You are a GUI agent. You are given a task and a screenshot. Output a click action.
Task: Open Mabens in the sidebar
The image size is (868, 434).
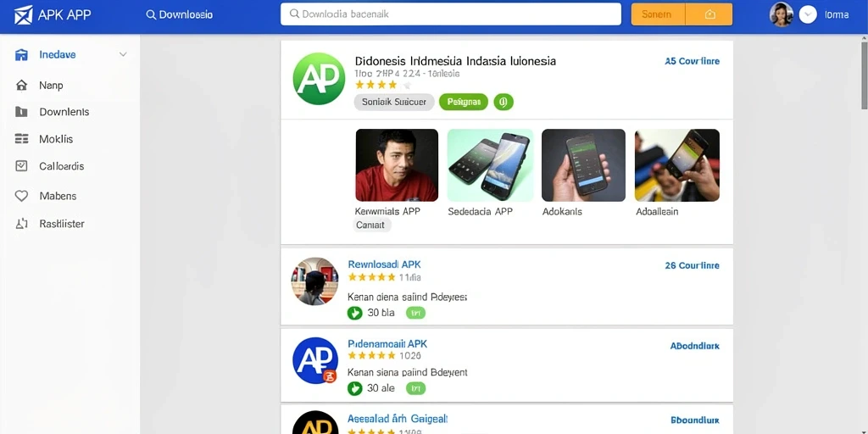58,196
